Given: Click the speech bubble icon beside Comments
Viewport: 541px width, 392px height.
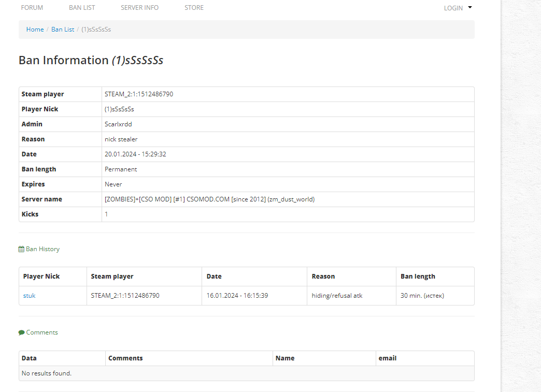Looking at the screenshot, I should point(21,332).
